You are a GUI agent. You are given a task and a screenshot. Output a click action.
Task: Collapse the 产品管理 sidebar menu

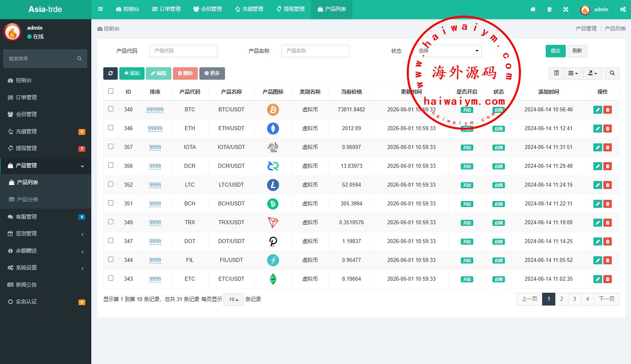(x=46, y=165)
